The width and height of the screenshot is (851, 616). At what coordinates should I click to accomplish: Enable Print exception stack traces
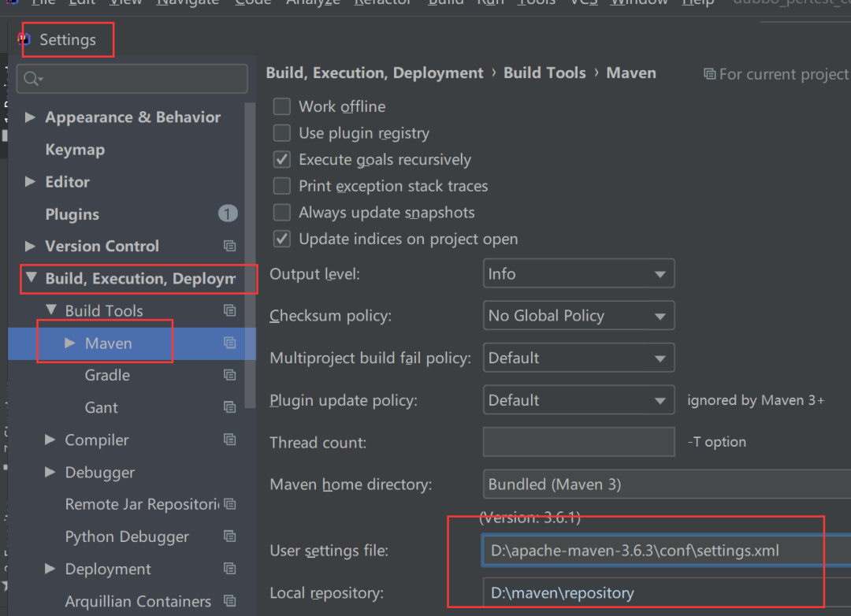click(281, 186)
